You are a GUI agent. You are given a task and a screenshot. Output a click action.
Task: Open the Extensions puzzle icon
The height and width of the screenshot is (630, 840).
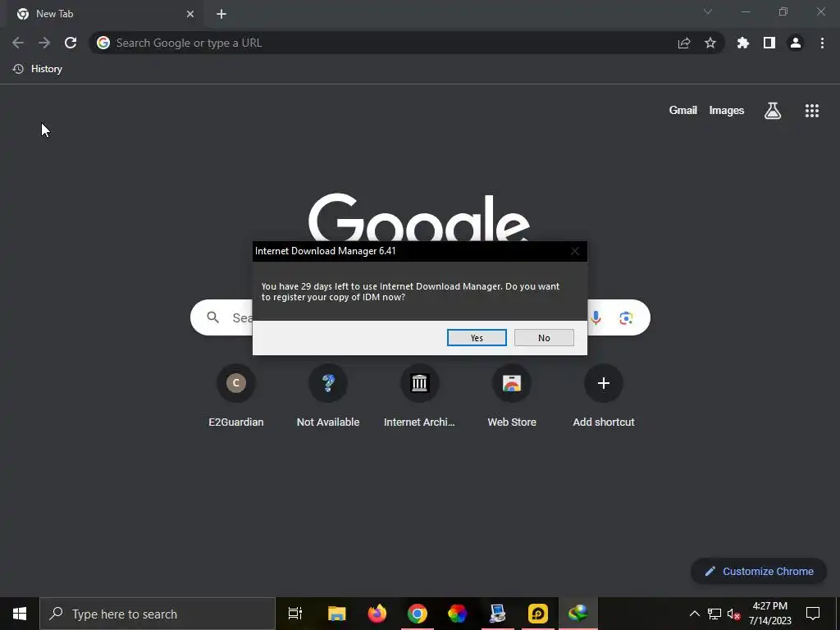[x=743, y=43]
